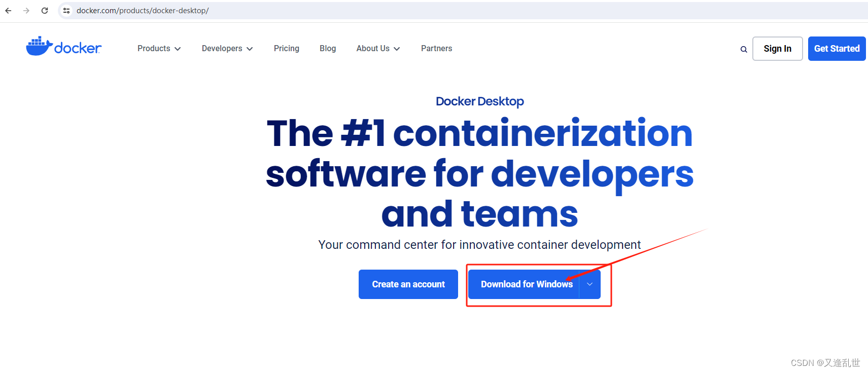Click the Docker whale logo

(63, 47)
